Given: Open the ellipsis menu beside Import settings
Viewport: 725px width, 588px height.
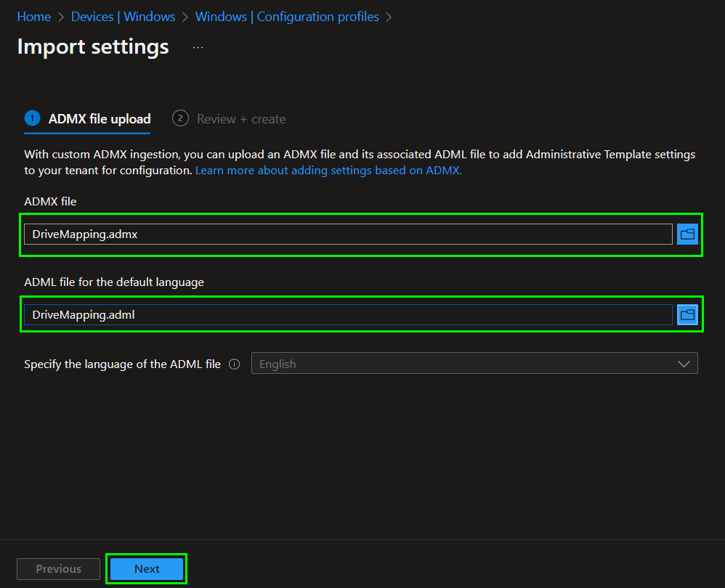Looking at the screenshot, I should pyautogui.click(x=198, y=47).
